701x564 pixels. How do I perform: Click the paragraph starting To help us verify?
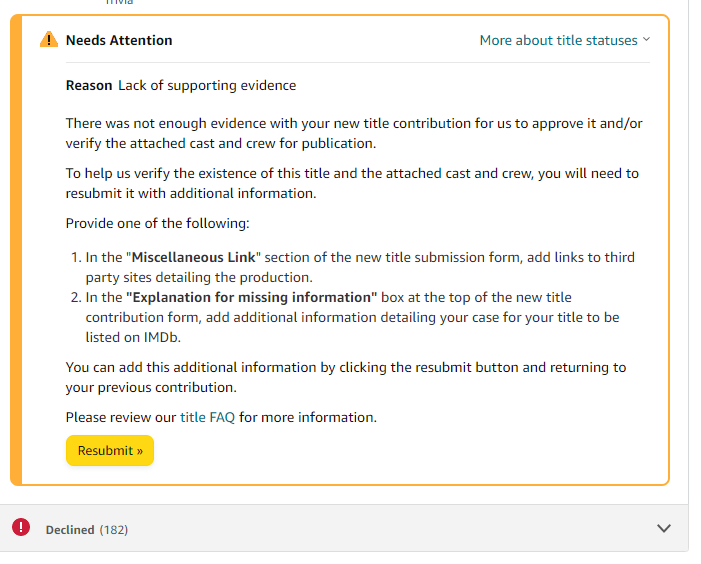[x=350, y=183]
